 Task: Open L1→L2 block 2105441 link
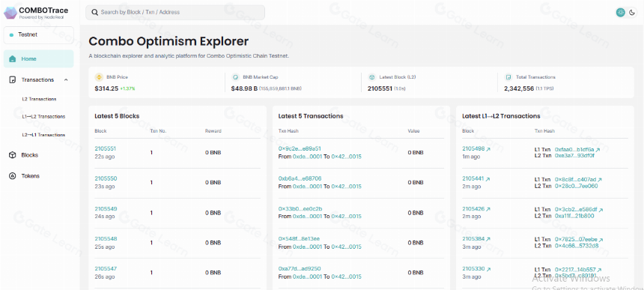coord(473,179)
